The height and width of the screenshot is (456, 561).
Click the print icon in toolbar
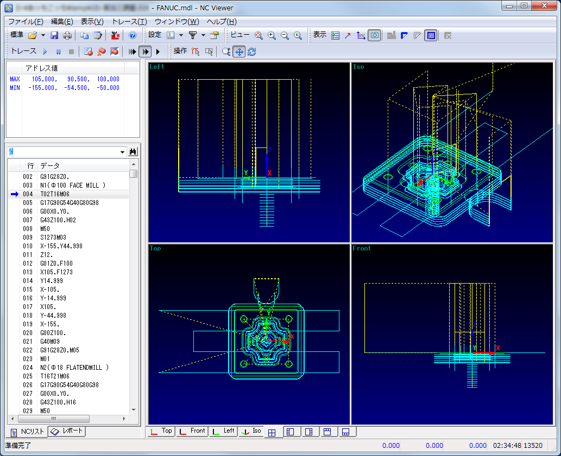[67, 35]
